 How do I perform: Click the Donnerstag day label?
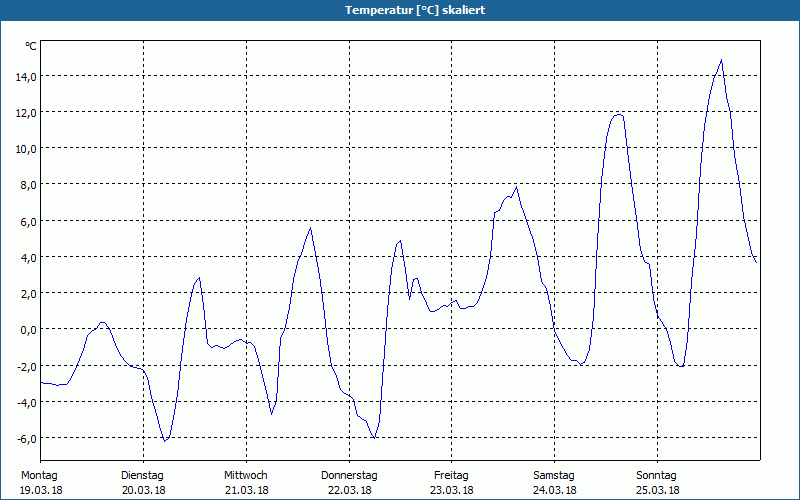point(349,476)
